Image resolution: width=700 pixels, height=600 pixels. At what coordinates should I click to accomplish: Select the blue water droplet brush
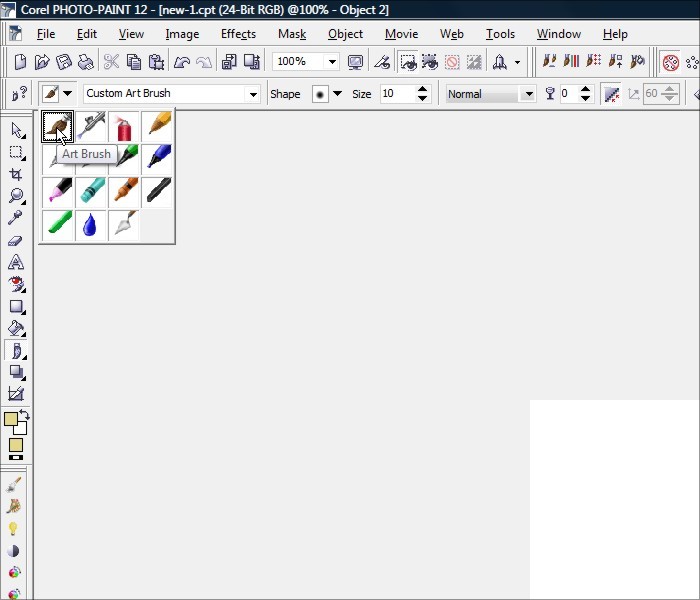pos(92,224)
